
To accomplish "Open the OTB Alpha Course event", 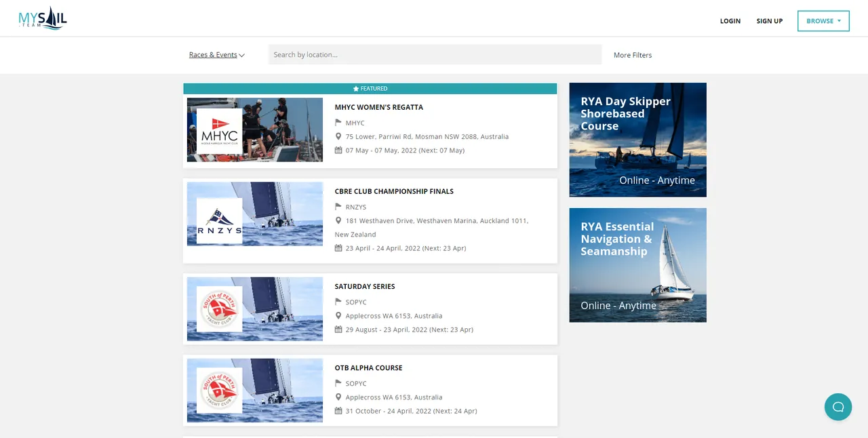I will [x=369, y=367].
